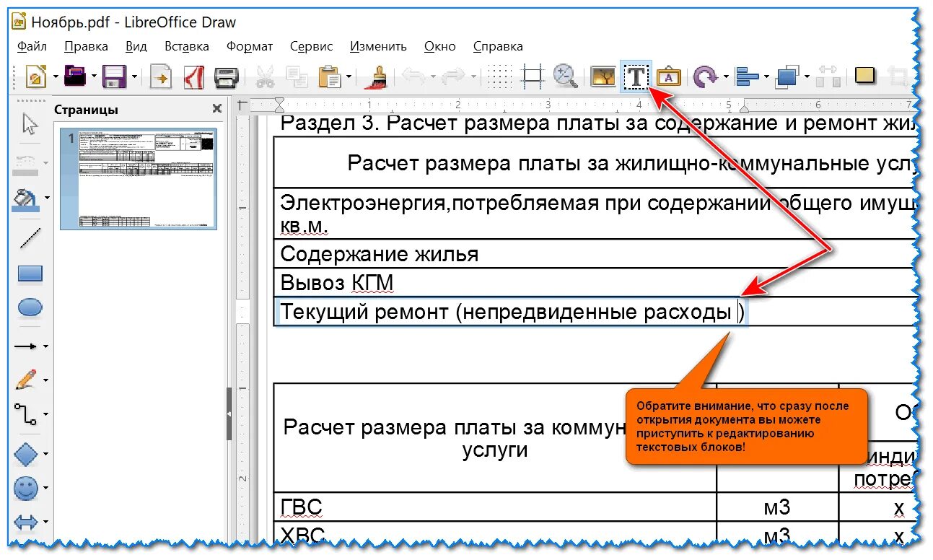Select the Connector tool

tap(26, 414)
